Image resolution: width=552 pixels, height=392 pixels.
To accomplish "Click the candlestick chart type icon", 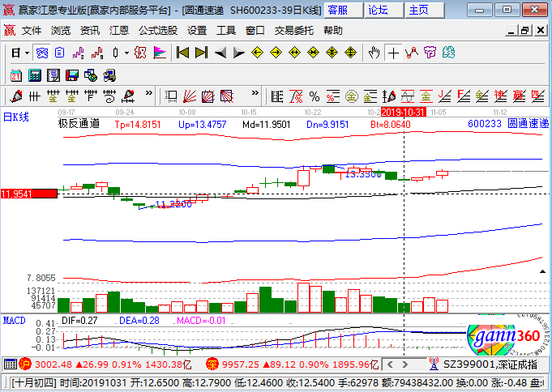I will tap(115, 53).
